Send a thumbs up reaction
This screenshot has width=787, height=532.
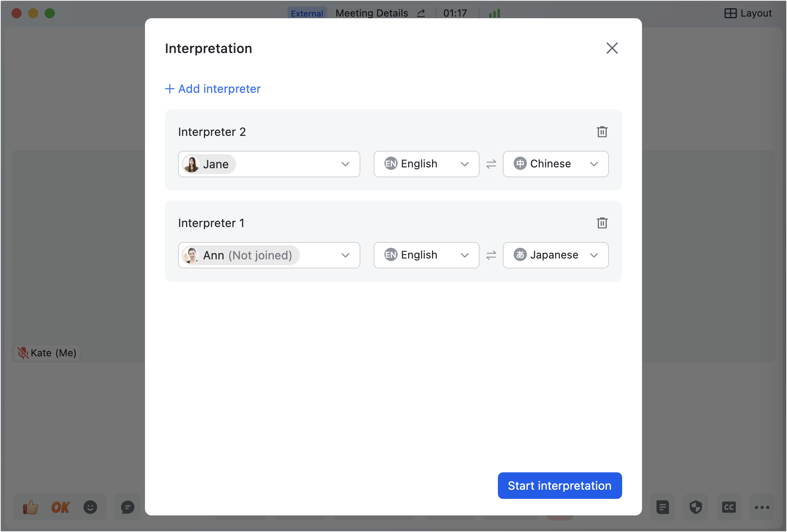pos(31,507)
